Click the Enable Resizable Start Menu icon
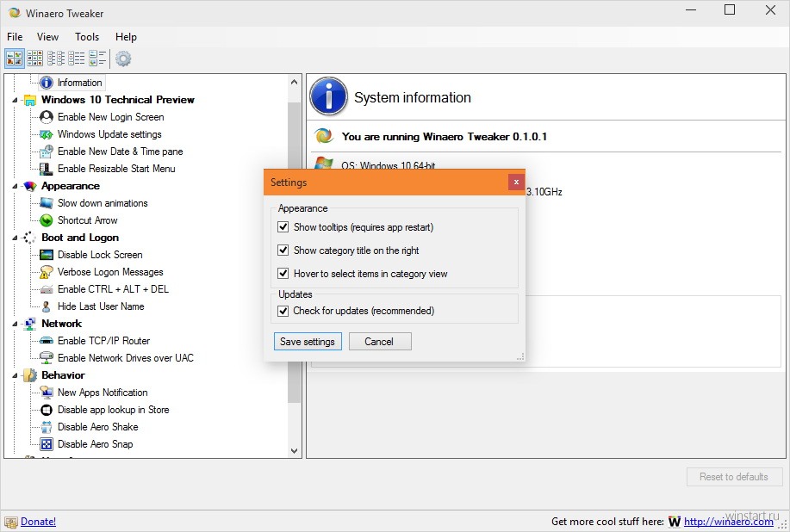Viewport: 790px width, 532px height. coord(47,169)
